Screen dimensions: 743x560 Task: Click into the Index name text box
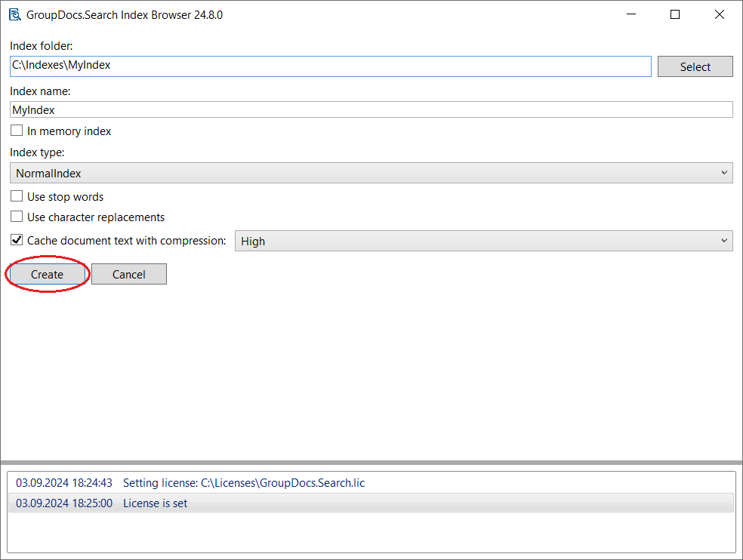click(x=371, y=109)
